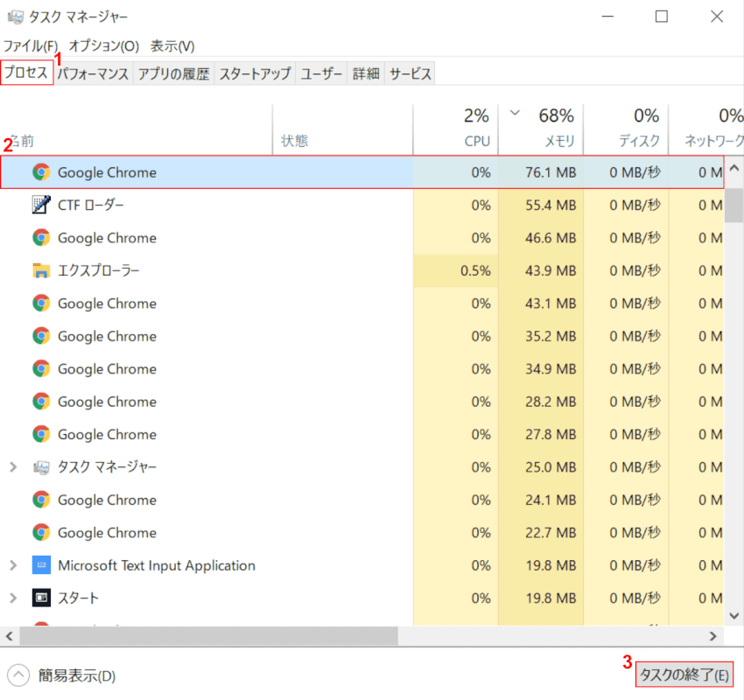Click the Task Manager title bar icon
The width and height of the screenshot is (744, 700).
(x=15, y=17)
